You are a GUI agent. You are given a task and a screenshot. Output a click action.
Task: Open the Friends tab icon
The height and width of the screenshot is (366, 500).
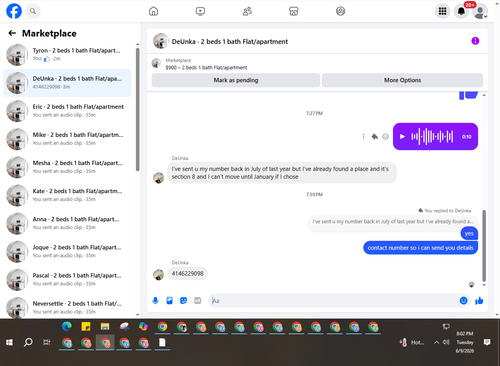247,11
